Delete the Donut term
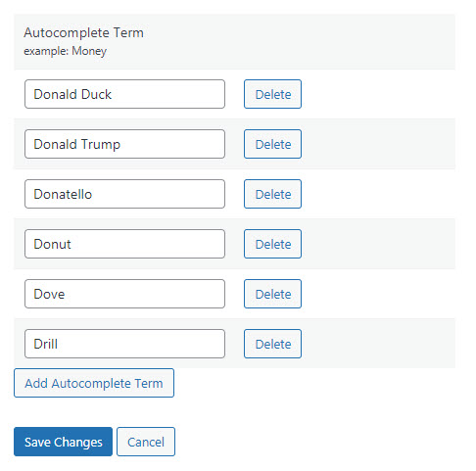This screenshot has width=476, height=471. pyautogui.click(x=272, y=244)
